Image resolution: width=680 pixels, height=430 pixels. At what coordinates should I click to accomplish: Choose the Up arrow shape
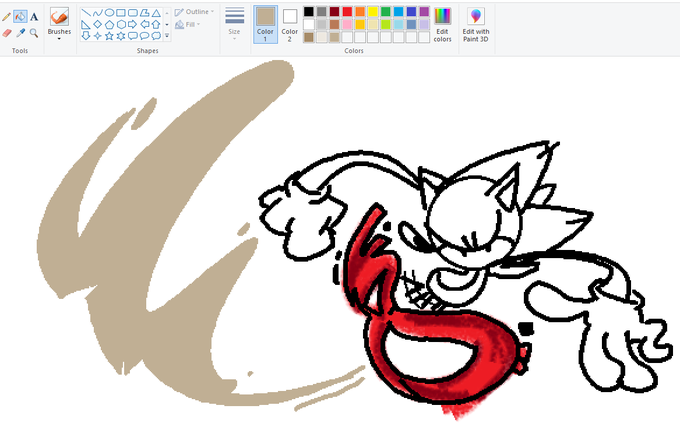[x=156, y=24]
